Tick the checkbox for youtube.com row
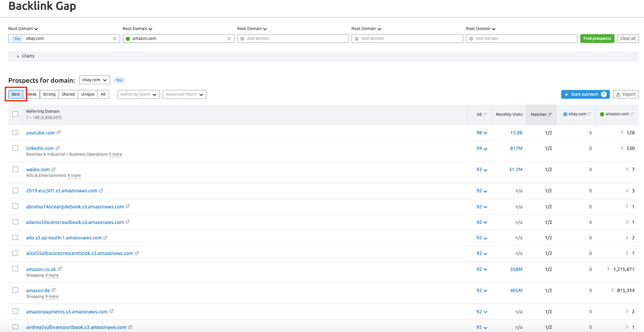Screen dimensions: 644x332 (x=15, y=132)
